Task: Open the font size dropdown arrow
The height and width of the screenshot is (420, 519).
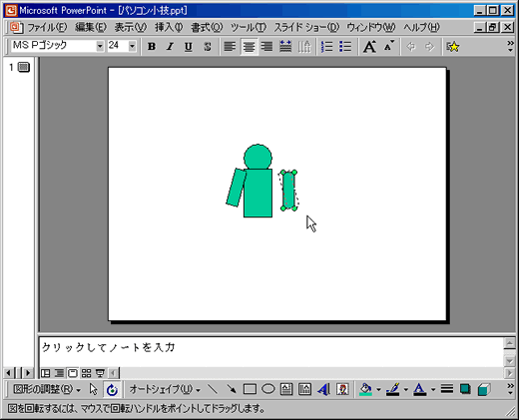Action: [132, 46]
